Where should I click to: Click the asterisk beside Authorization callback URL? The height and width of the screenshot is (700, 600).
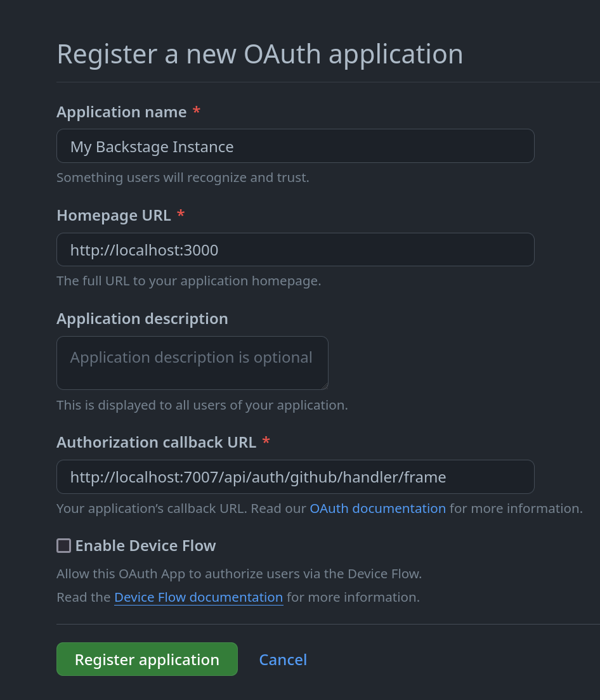(266, 441)
